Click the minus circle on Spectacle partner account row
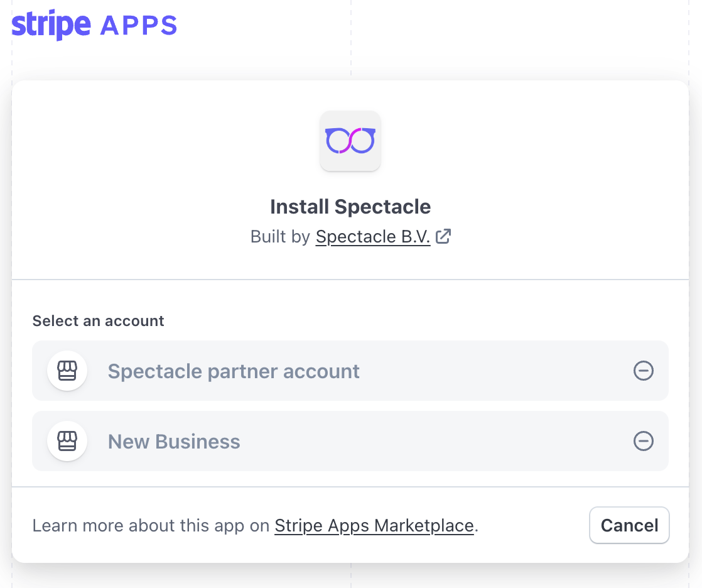This screenshot has height=588, width=702. (x=643, y=371)
